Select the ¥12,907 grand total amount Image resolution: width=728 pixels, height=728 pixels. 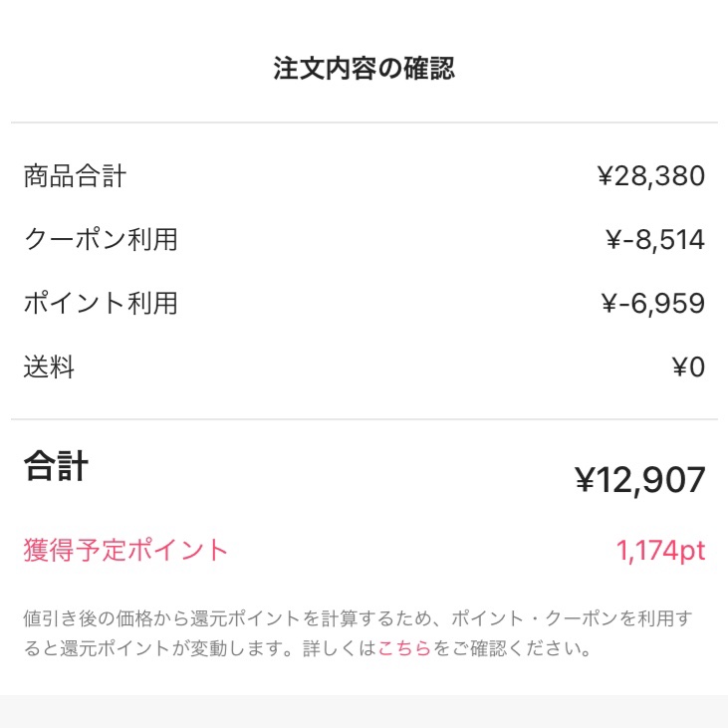640,481
